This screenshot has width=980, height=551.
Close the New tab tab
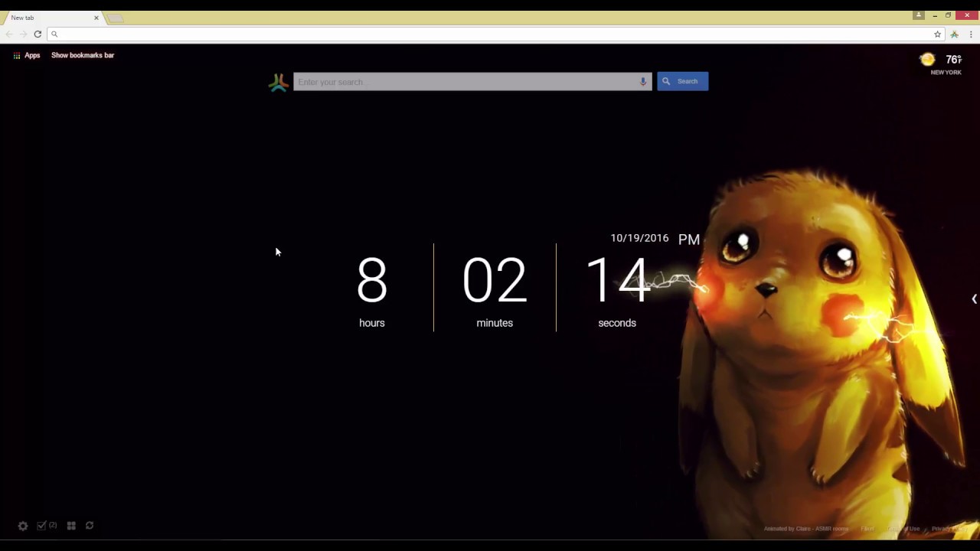click(x=96, y=18)
